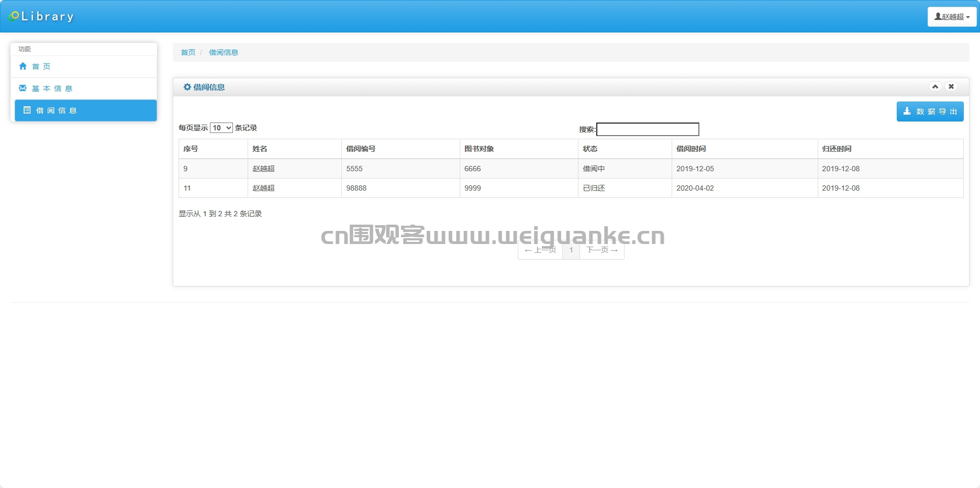Open the 基本信息 sidebar menu item

coord(84,88)
